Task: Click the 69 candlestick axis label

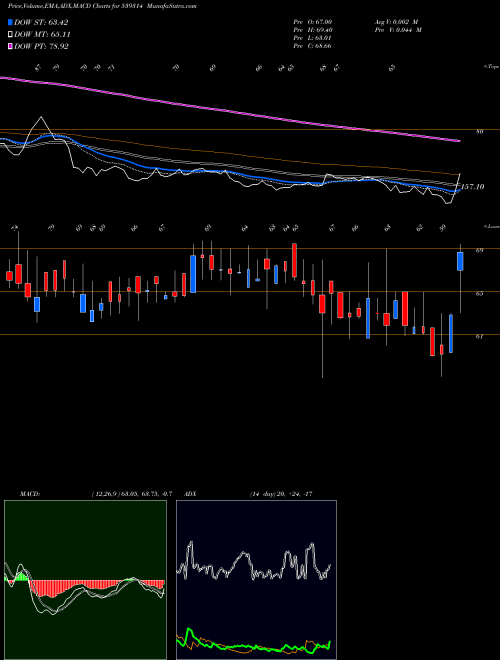Action: [479, 250]
